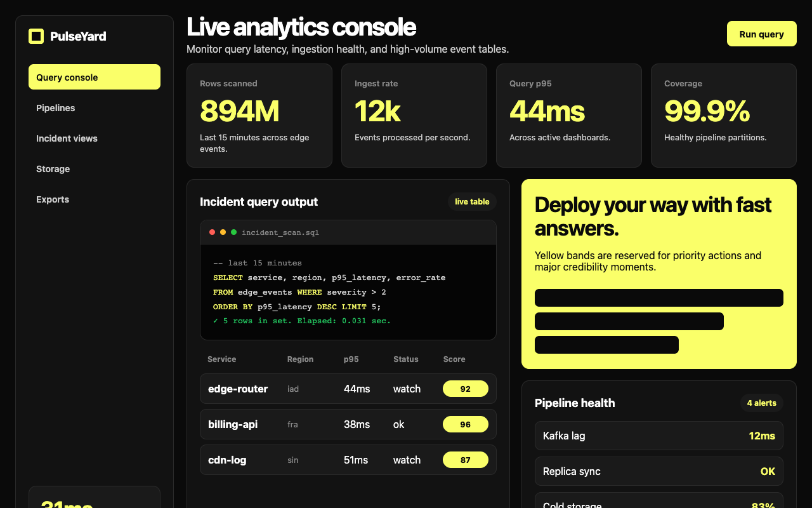Click the green dot in the SQL window
Image resolution: width=812 pixels, height=508 pixels.
pos(233,232)
